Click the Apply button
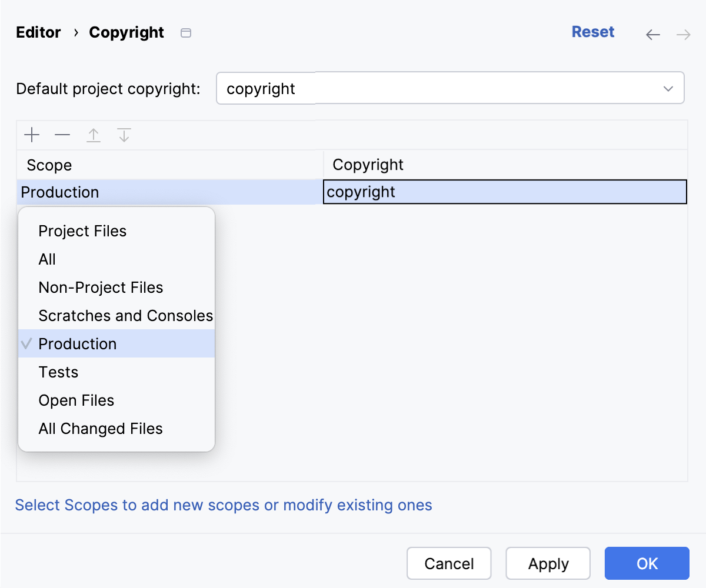The height and width of the screenshot is (588, 706). tap(548, 564)
